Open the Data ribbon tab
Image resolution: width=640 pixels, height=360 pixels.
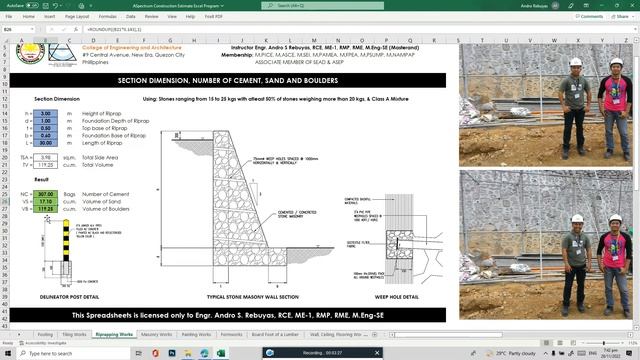(131, 17)
